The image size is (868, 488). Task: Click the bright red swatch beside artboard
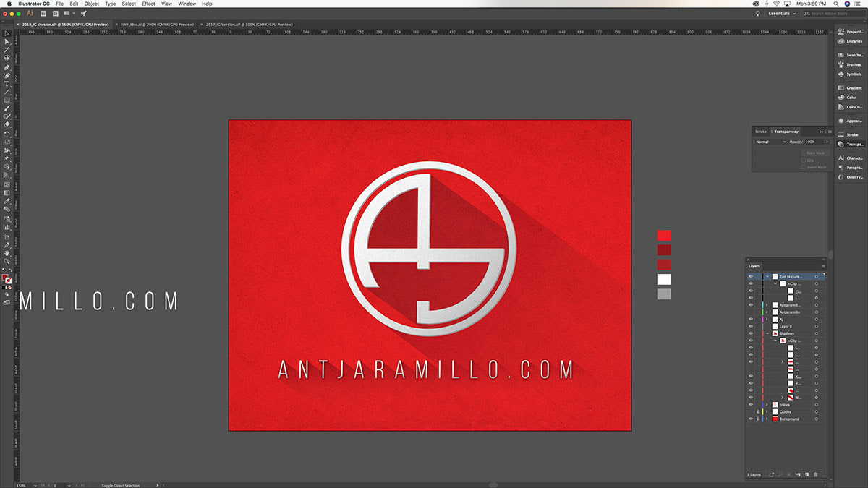click(664, 235)
